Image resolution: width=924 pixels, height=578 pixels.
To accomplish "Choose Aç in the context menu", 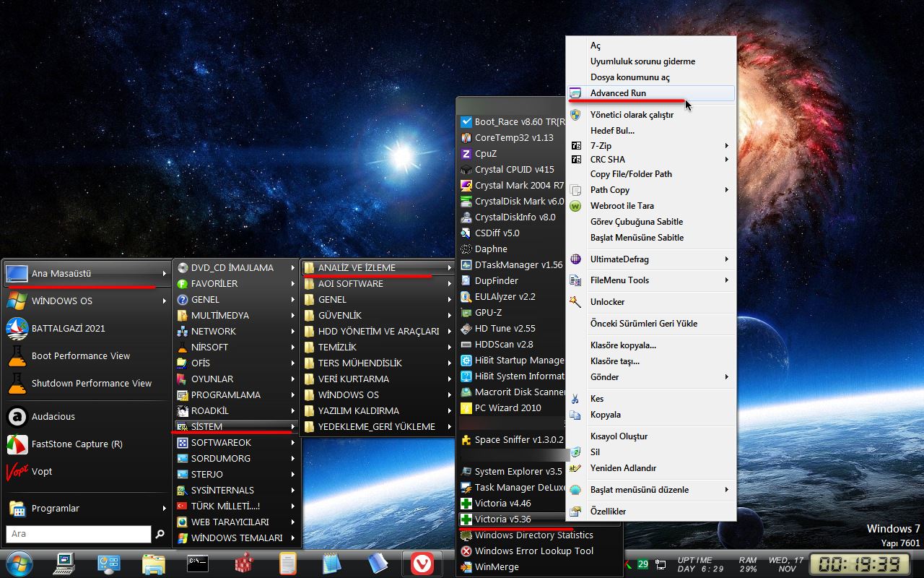I will [596, 46].
